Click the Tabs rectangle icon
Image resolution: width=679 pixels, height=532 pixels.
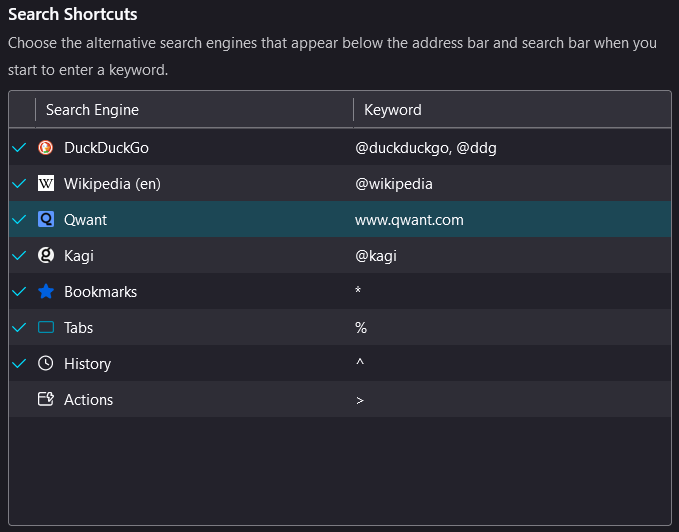click(x=45, y=327)
